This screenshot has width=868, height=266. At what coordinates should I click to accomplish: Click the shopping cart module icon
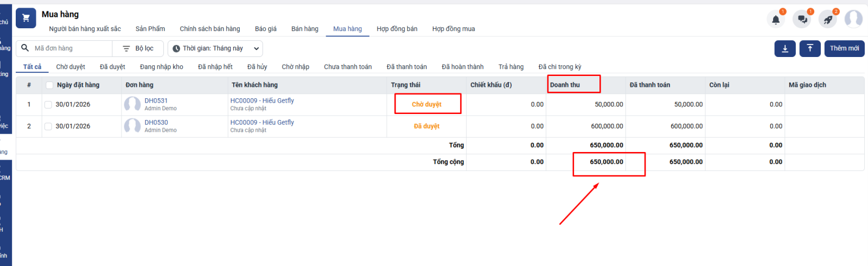point(25,18)
